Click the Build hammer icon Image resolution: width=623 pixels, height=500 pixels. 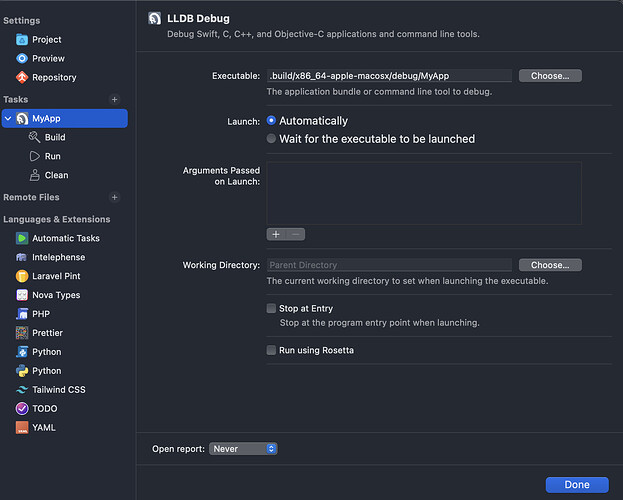tap(35, 137)
